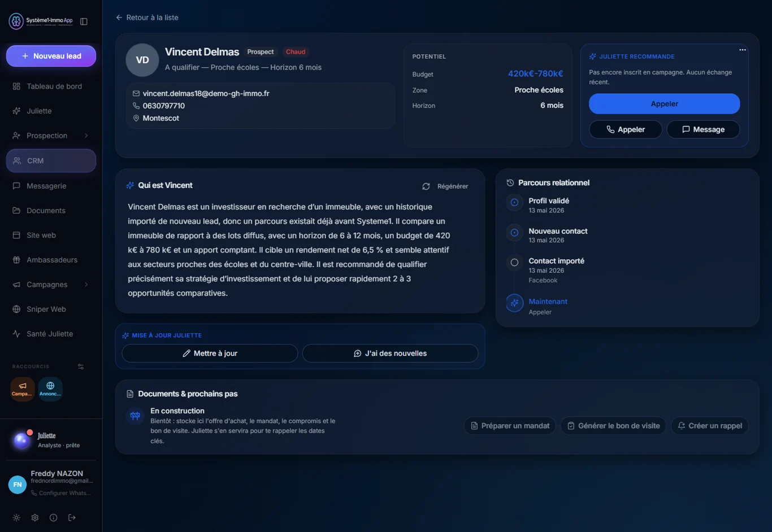Viewport: 772px width, 532px height.
Task: Open the Système1-Immo App logo
Action: coord(41,21)
